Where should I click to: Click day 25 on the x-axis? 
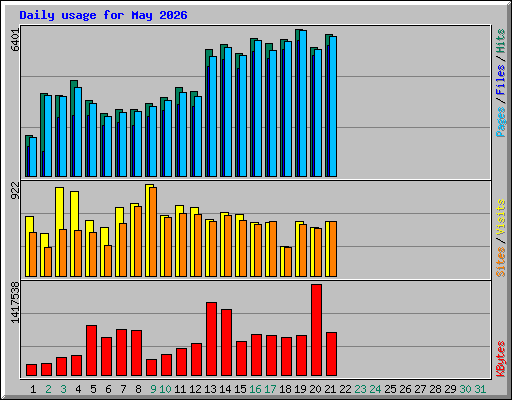tap(390, 389)
